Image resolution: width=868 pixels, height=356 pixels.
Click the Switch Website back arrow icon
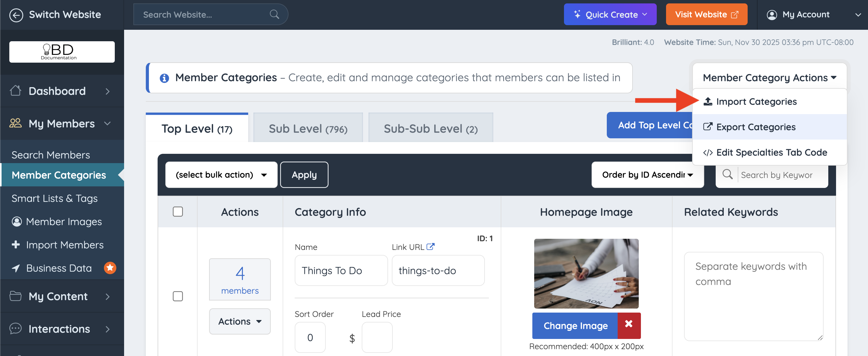coord(16,15)
